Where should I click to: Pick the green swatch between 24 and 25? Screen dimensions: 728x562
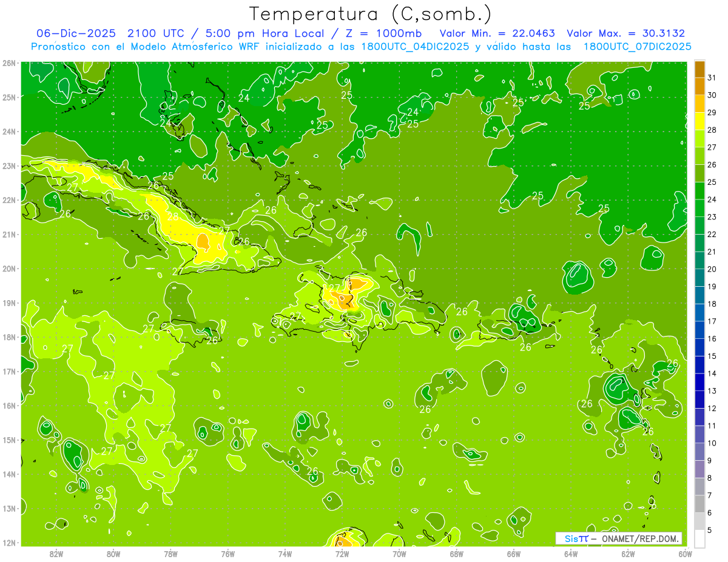coord(699,190)
